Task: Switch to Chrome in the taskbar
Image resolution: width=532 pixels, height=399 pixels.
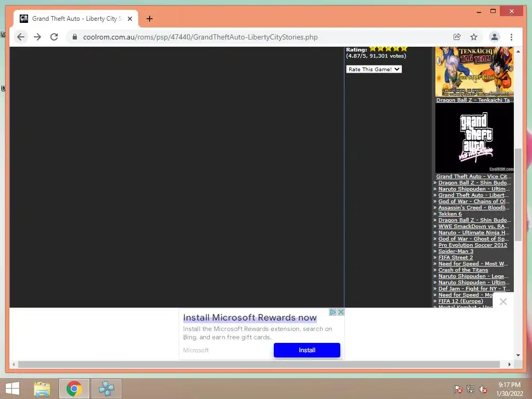Action: tap(74, 389)
